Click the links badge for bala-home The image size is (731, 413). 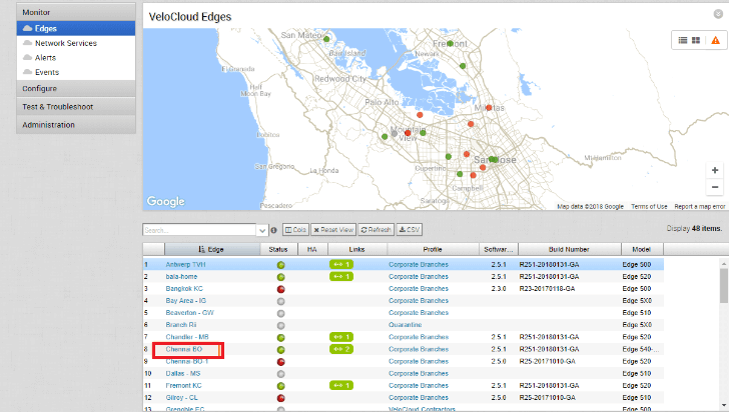point(341,276)
